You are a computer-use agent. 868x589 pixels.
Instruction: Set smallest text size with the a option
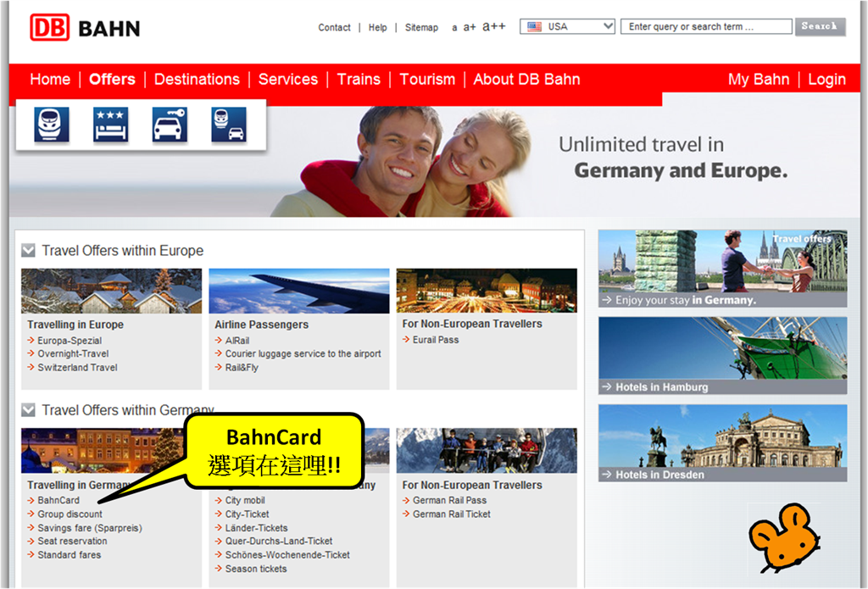(454, 26)
